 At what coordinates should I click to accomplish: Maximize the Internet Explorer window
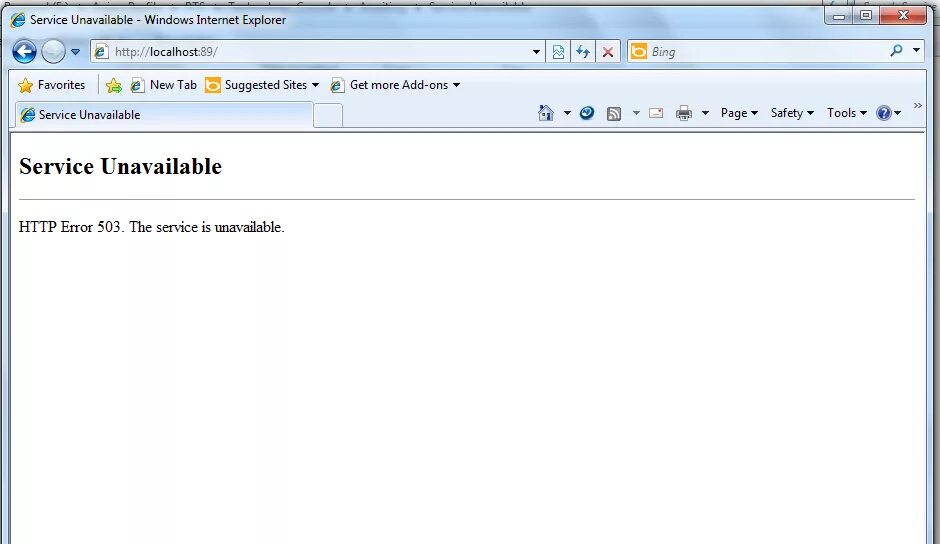click(866, 16)
